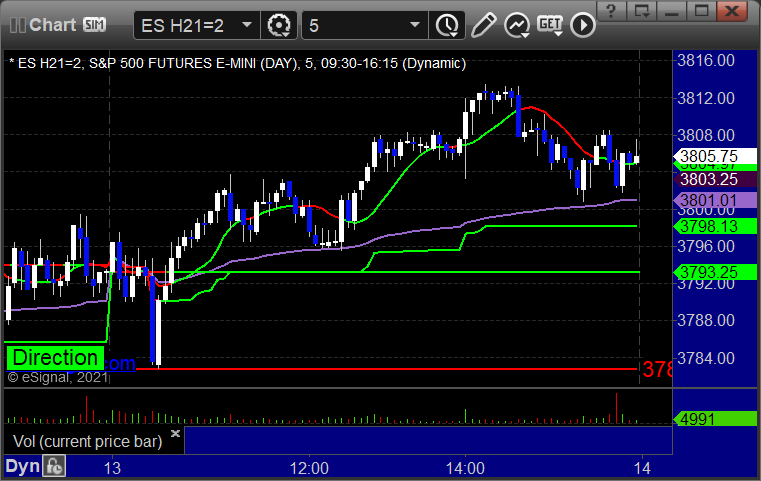Click the 3805.75 current price tag
Viewport: 761px width, 481px height.
coord(714,156)
